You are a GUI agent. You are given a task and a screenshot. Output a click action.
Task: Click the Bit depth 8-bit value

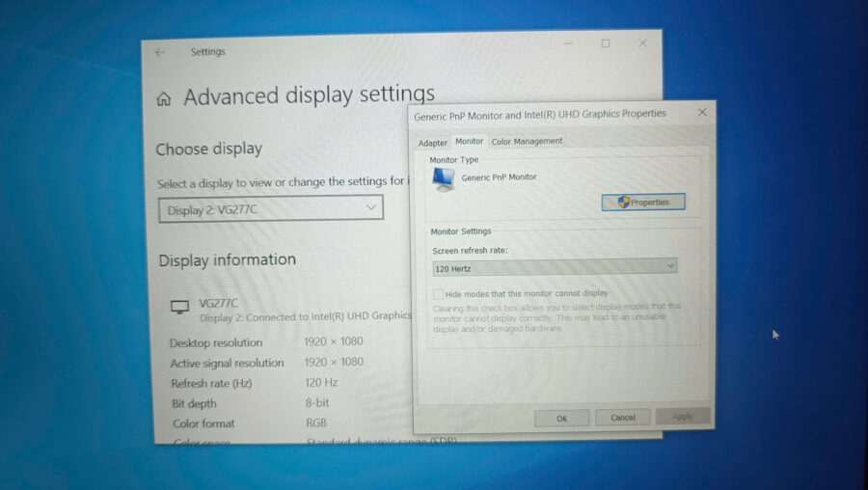pos(317,403)
